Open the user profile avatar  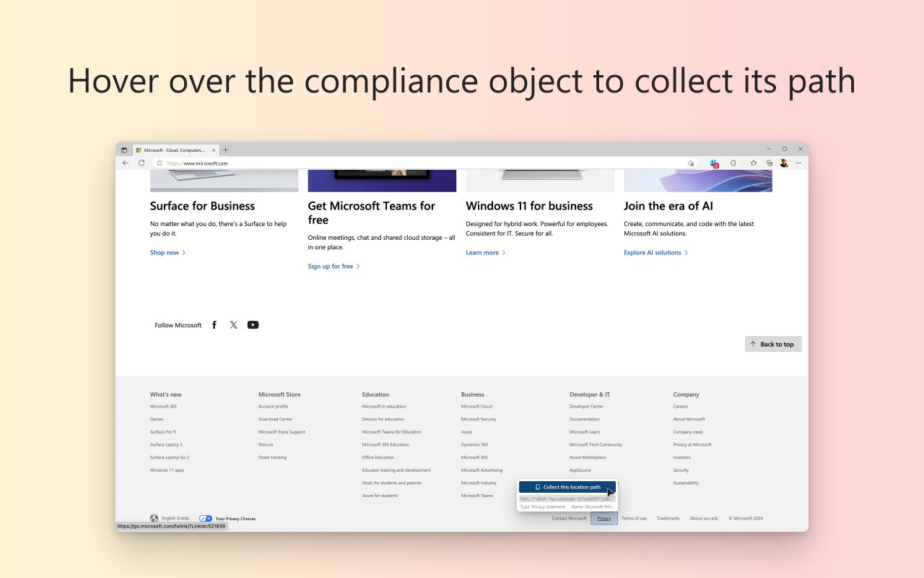click(x=784, y=163)
